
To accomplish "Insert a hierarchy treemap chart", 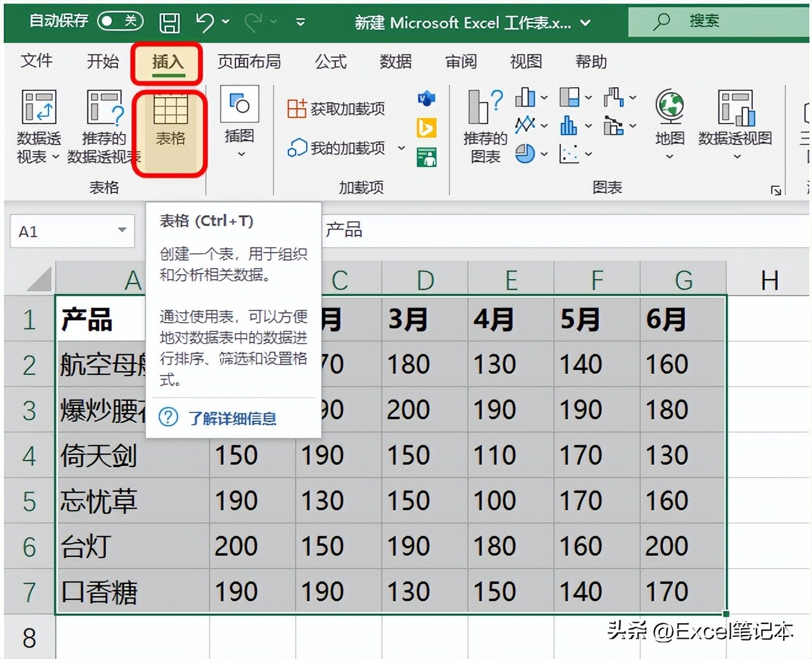I will pyautogui.click(x=569, y=97).
